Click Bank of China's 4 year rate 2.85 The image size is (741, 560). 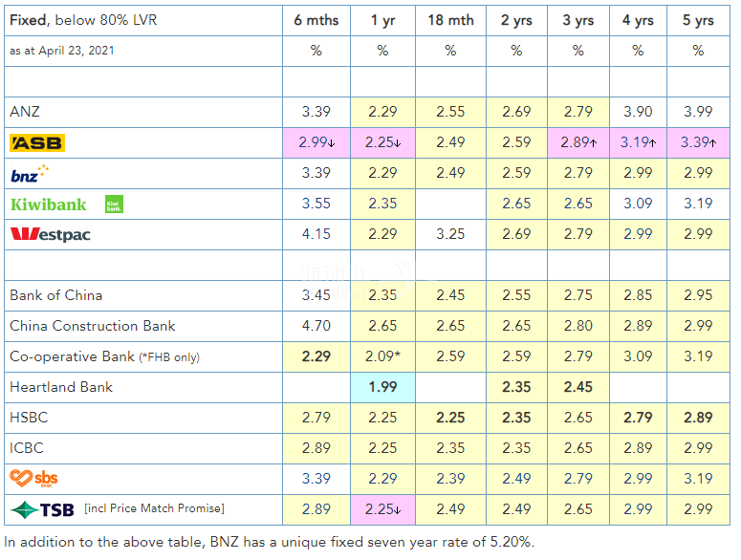tap(638, 295)
